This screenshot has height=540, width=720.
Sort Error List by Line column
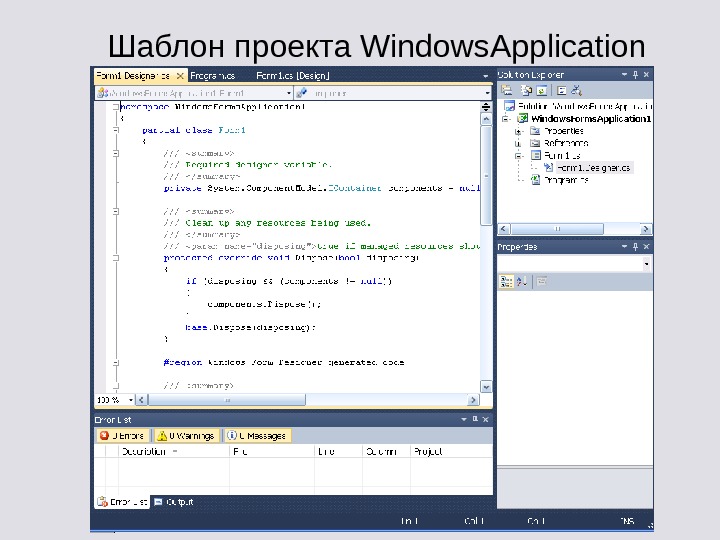point(338,451)
